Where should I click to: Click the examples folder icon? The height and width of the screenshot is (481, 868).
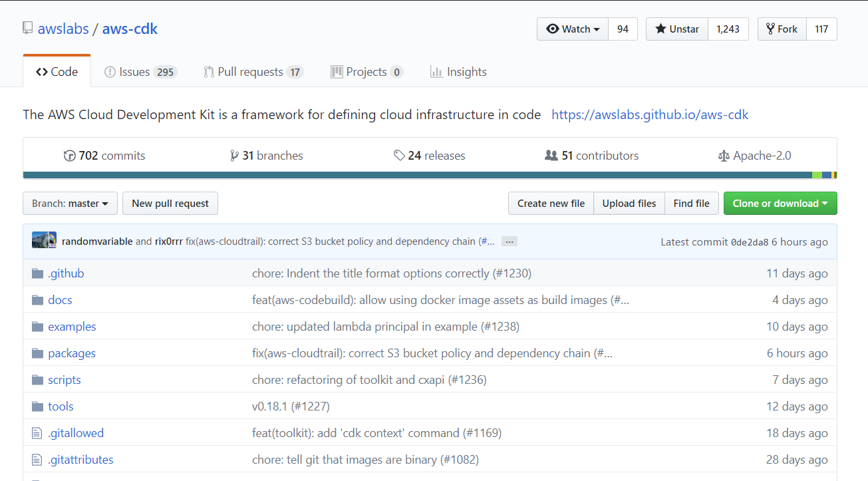pos(37,327)
